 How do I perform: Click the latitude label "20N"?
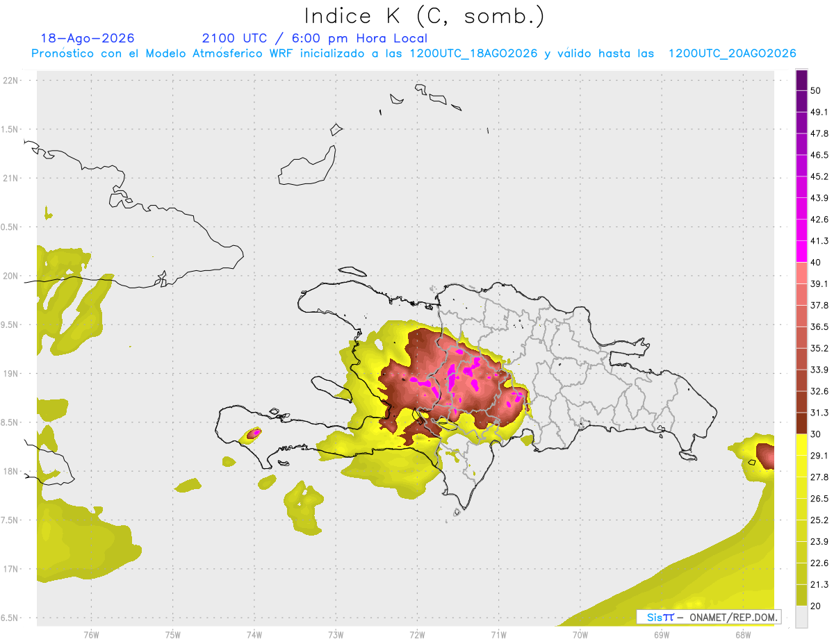[x=11, y=276]
